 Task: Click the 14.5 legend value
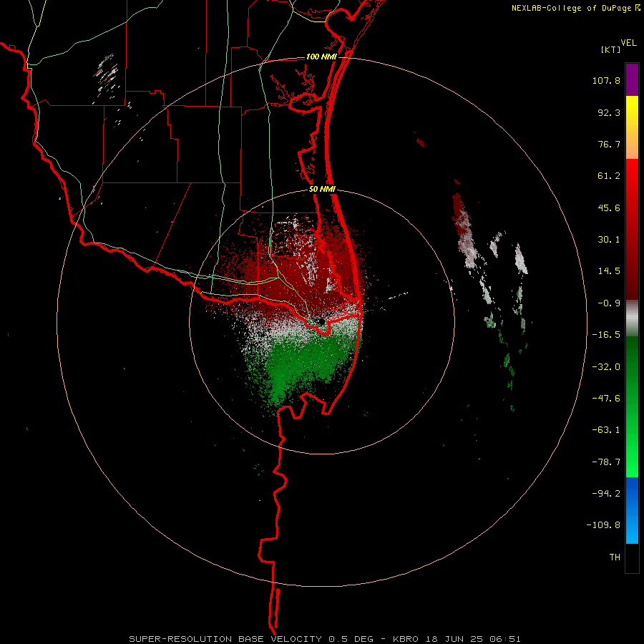609,271
